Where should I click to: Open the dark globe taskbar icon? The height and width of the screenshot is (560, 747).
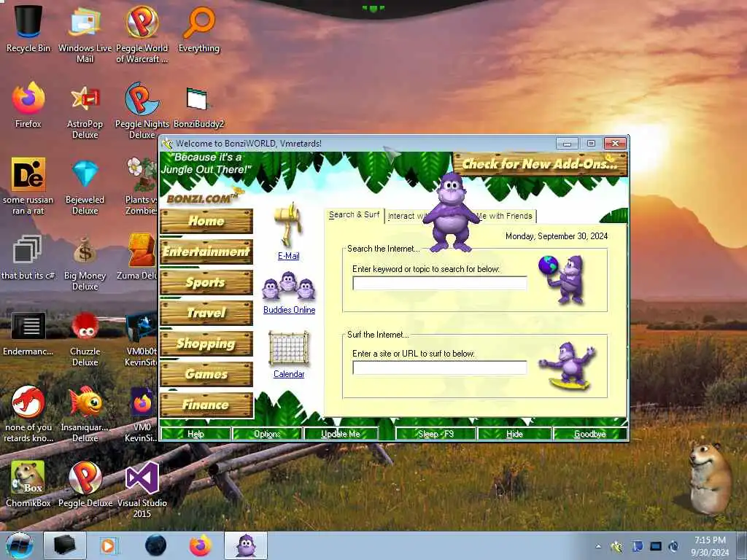tap(155, 545)
